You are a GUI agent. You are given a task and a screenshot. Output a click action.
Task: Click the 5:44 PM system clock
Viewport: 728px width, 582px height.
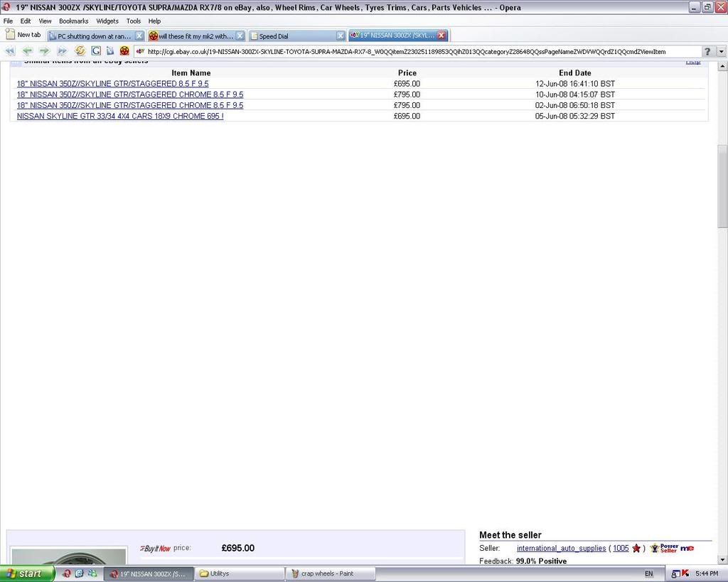tap(707, 574)
